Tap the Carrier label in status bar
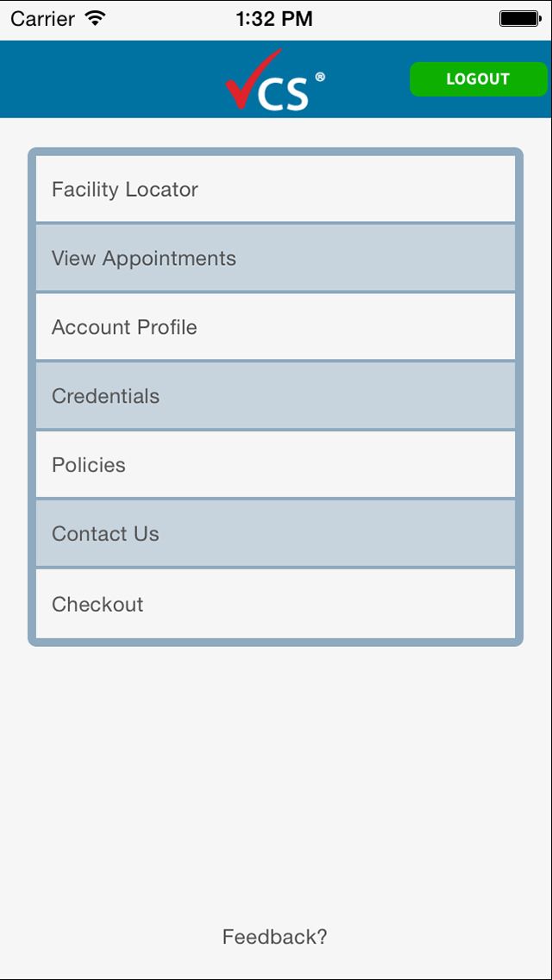552x980 pixels. [45, 18]
